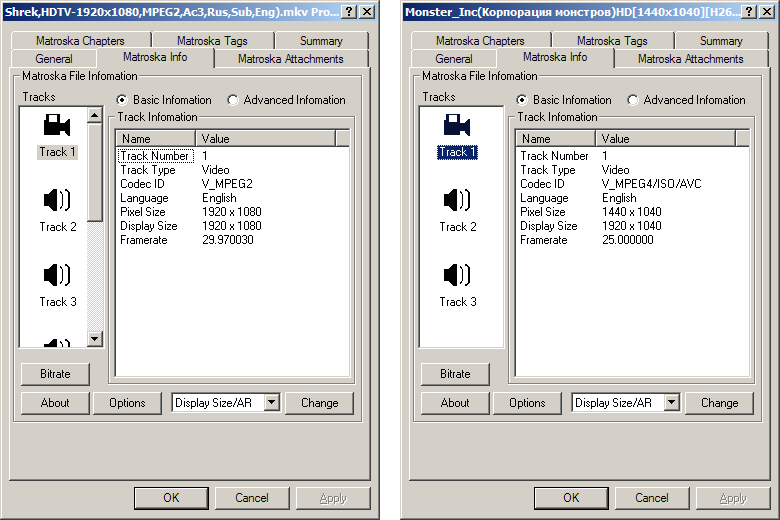Viewport: 780px width, 520px height.
Task: Select Track 2 speaker icon in Shrek window
Action: [57, 200]
